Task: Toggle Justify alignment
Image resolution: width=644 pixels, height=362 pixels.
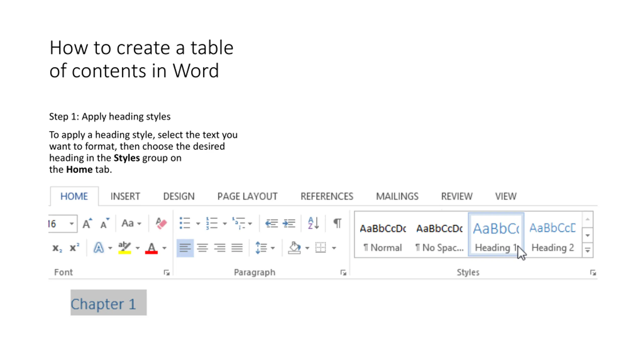Action: point(237,248)
